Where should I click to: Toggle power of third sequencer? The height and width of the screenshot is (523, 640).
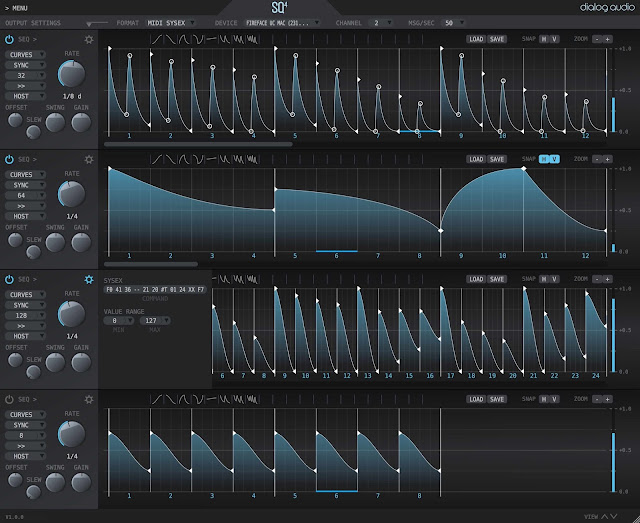(9, 279)
